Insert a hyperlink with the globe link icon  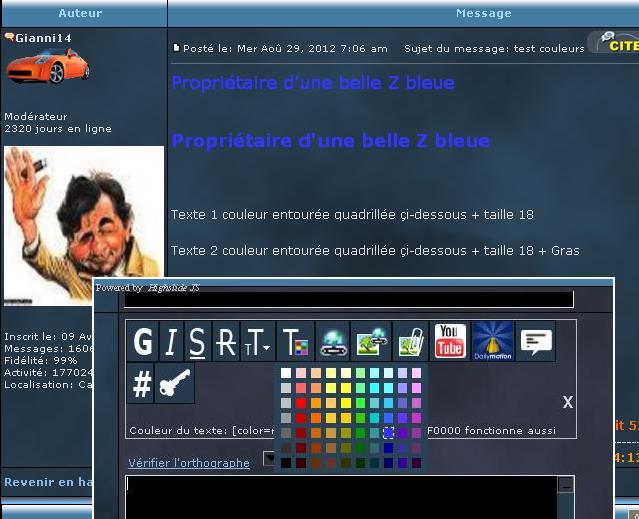(334, 342)
